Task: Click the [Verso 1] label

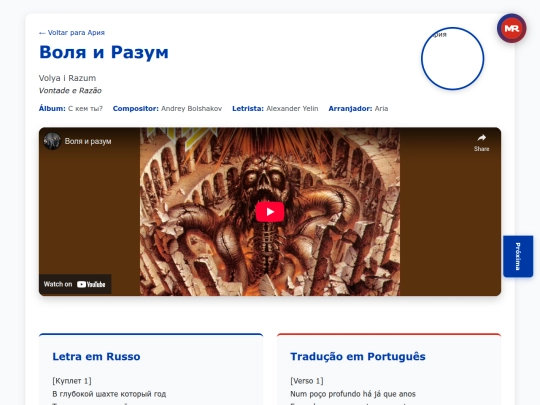Action: [307, 381]
